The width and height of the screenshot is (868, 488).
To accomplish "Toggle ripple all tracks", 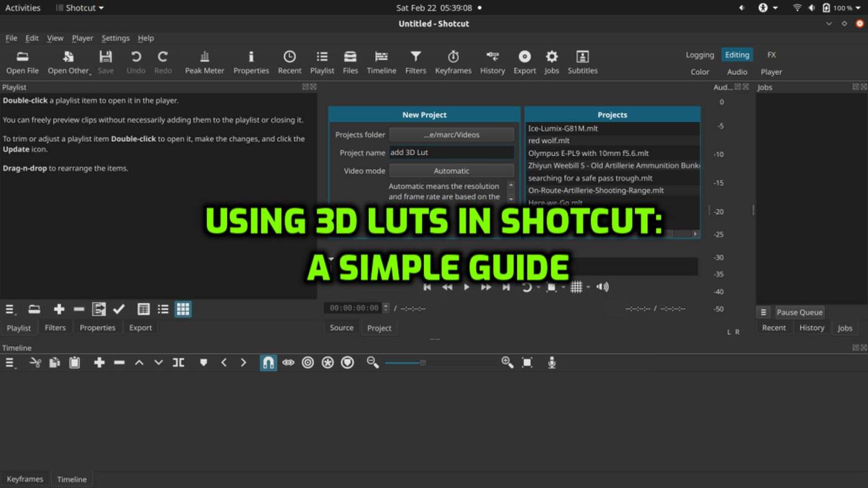I will pos(328,363).
